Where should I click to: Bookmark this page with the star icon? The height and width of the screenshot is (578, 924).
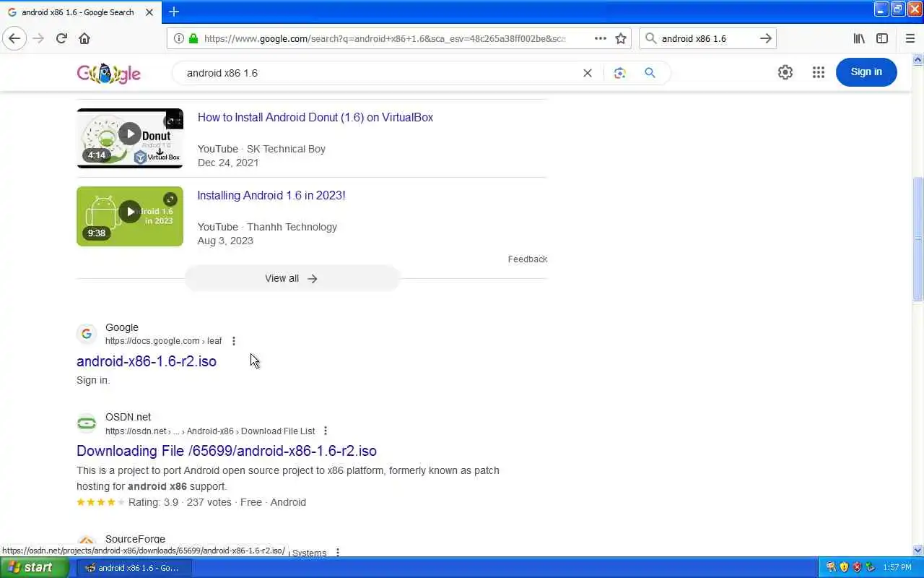point(621,38)
